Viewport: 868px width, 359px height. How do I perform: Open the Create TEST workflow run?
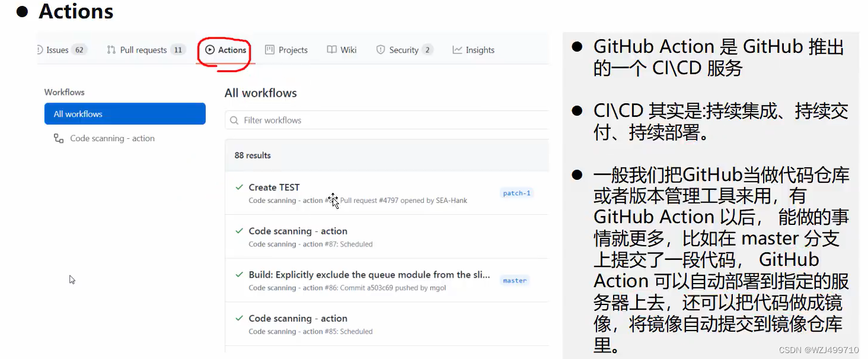274,187
